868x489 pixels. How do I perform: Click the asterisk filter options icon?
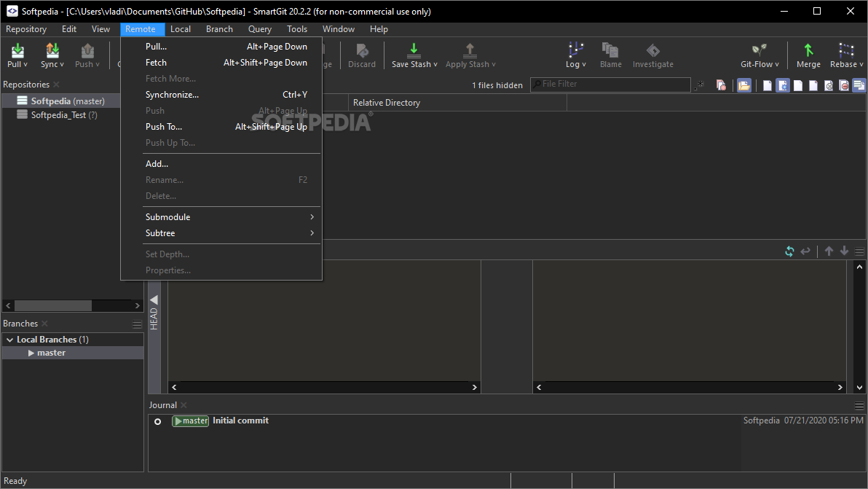701,85
